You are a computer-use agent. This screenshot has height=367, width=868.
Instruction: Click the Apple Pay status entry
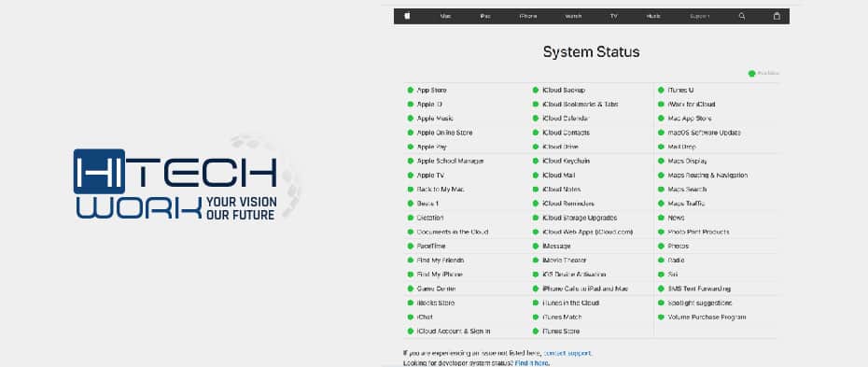[427, 147]
